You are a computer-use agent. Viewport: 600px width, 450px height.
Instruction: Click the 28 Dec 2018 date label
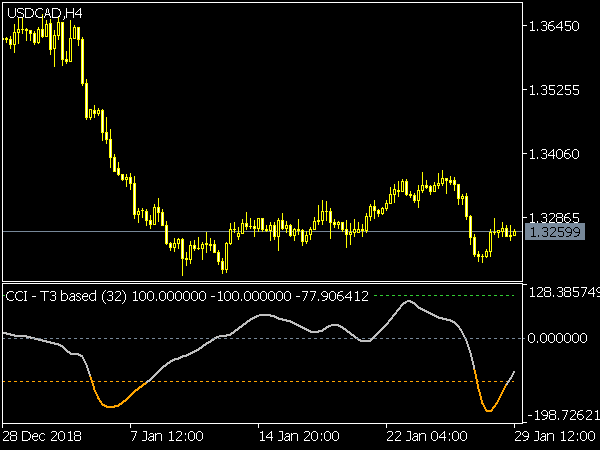(x=42, y=436)
